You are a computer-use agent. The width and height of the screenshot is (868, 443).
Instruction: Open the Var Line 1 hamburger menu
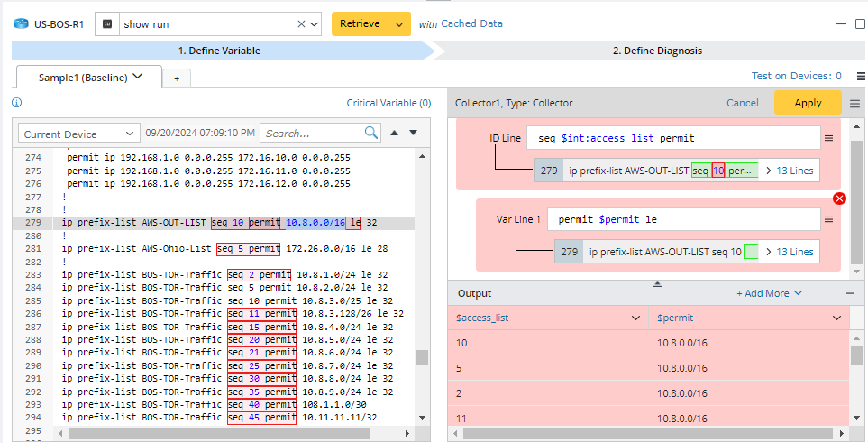tap(828, 219)
